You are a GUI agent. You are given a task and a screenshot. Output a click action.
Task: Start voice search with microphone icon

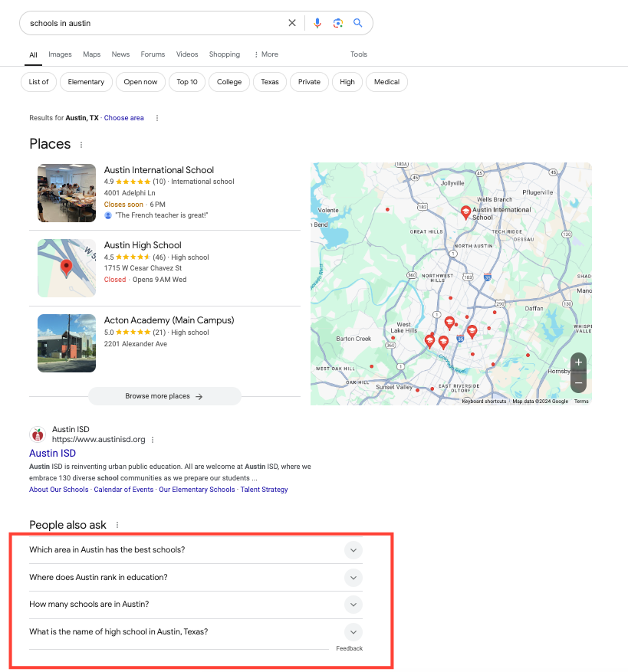coord(317,23)
